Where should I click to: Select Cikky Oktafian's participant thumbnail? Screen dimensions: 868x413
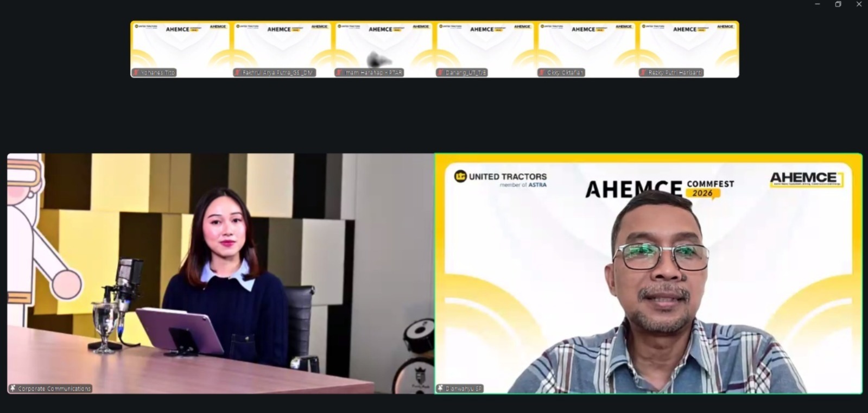coord(587,49)
